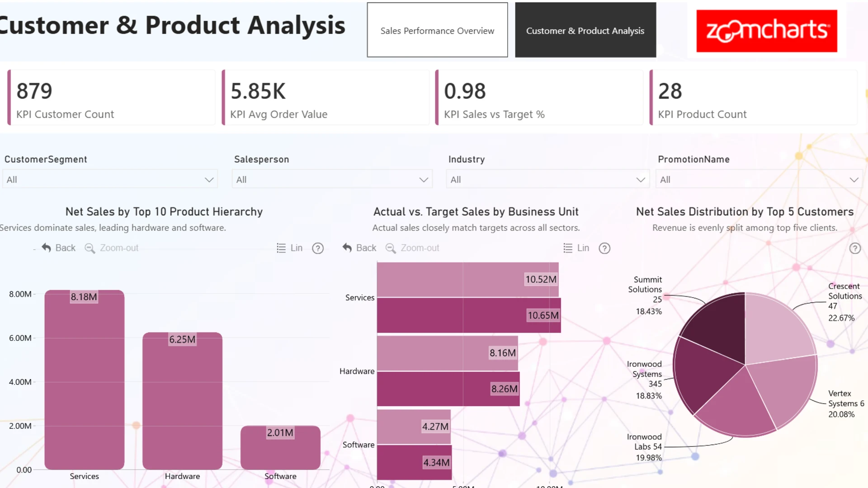868x488 pixels.
Task: Open help icon in Product Hierarchy chart
Action: 318,248
